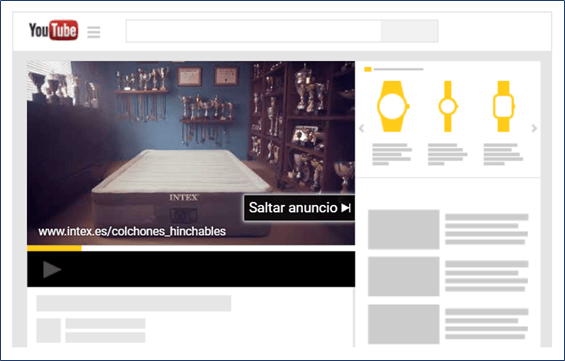Click the right arrow of the watch carousel

[534, 128]
